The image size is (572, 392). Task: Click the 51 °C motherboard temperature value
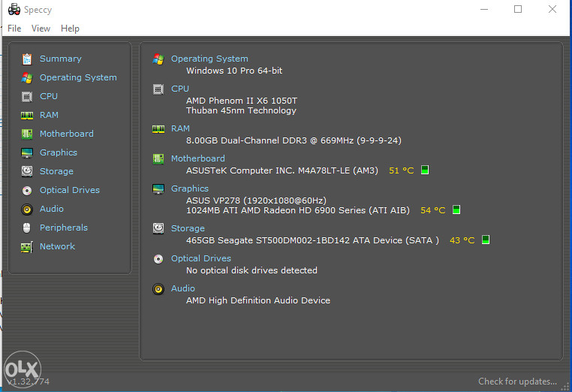click(401, 170)
